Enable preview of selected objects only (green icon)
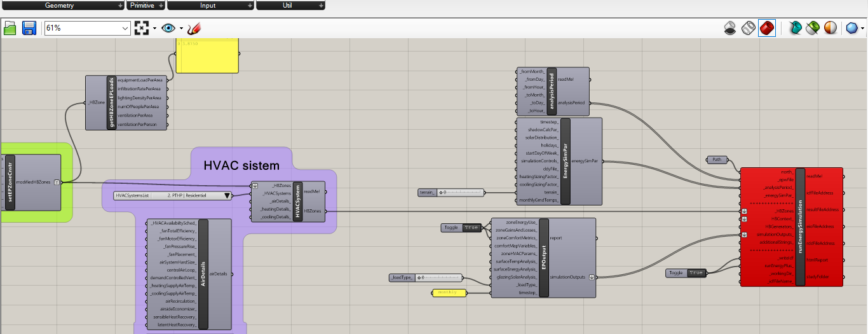 (812, 28)
